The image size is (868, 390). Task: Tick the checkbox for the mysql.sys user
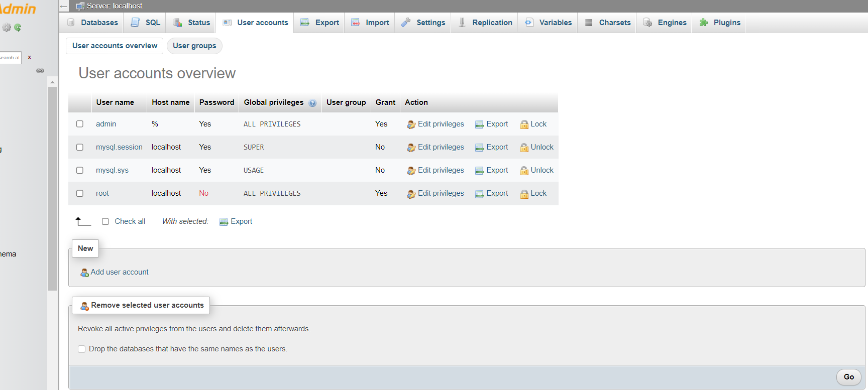80,170
